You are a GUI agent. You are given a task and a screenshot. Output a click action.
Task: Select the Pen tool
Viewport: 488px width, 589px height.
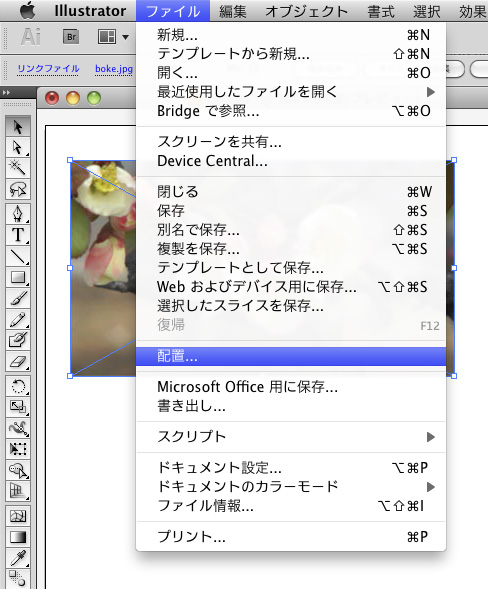tap(18, 214)
